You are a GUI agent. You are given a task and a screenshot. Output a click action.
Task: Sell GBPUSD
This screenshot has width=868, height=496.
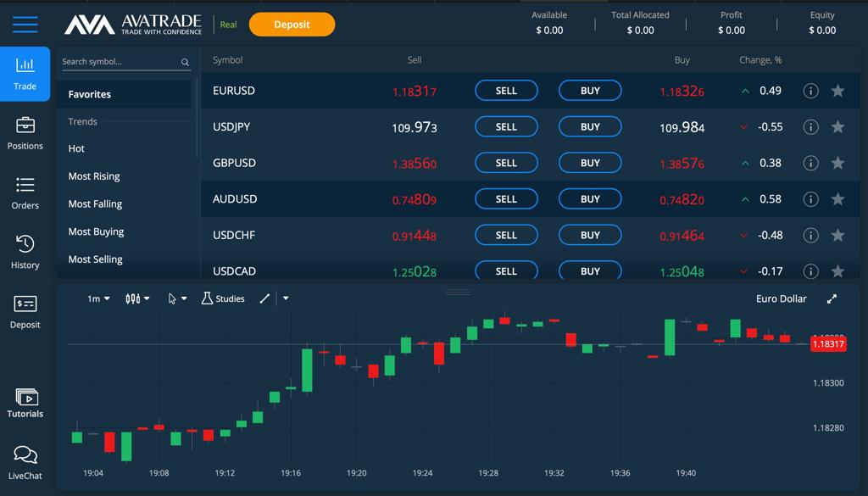coord(506,163)
